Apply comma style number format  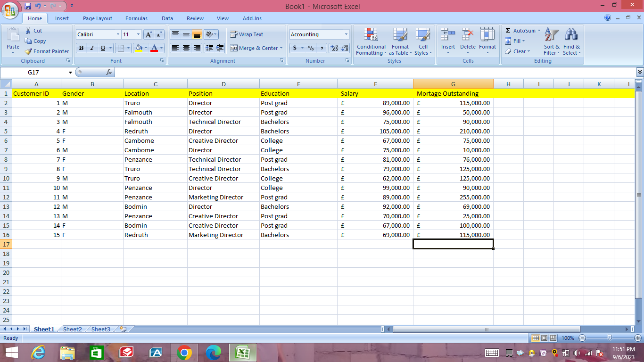322,48
